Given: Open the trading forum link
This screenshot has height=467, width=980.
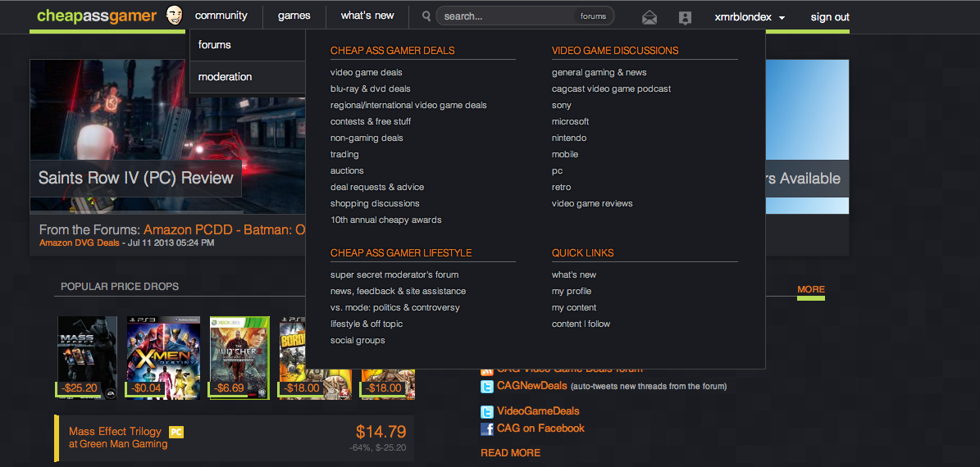Looking at the screenshot, I should [344, 154].
